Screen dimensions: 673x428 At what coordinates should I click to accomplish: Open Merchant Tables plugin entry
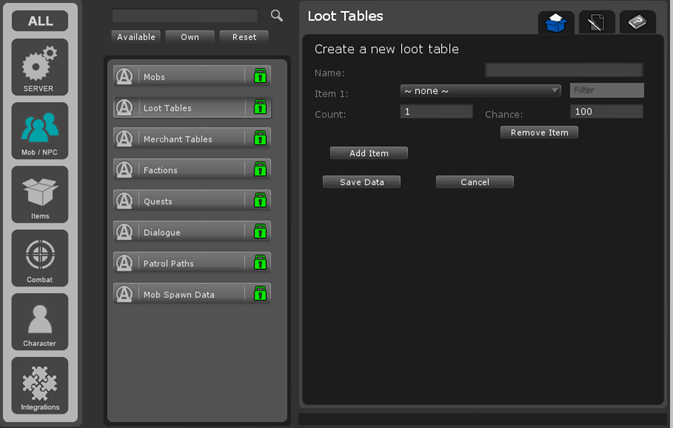[x=178, y=139]
